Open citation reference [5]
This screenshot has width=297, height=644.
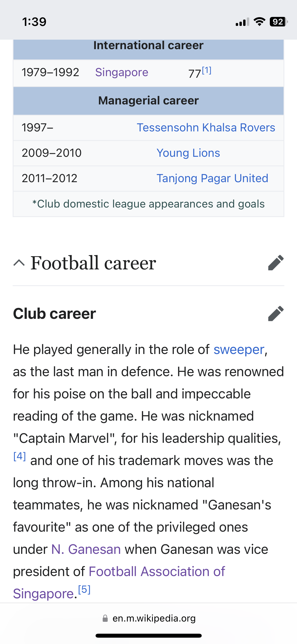(x=84, y=590)
